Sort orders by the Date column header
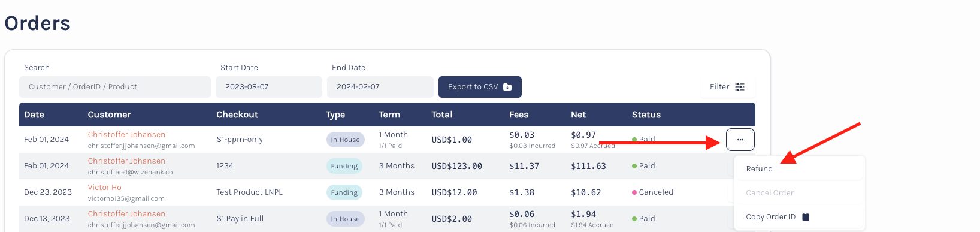The width and height of the screenshot is (980, 232). pos(34,115)
